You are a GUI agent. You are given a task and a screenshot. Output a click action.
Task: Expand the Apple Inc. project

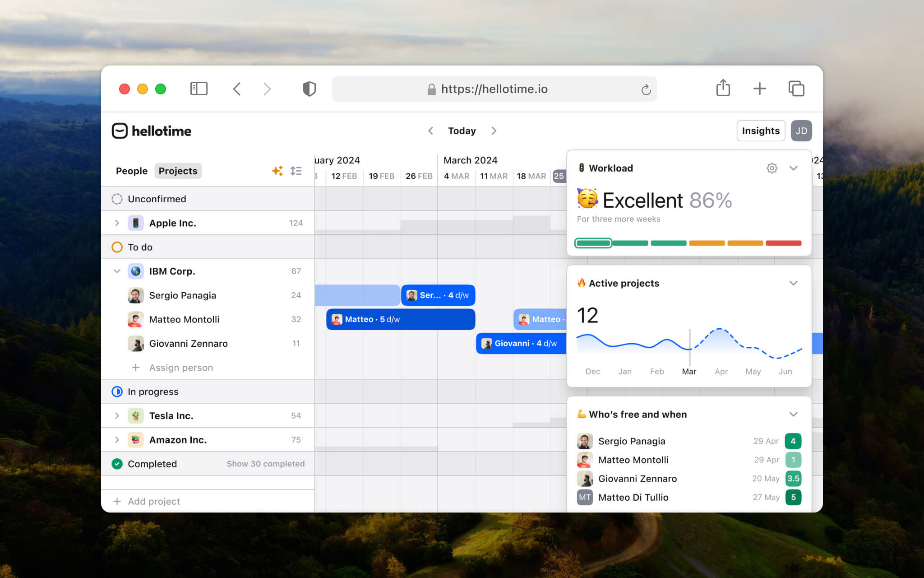117,223
